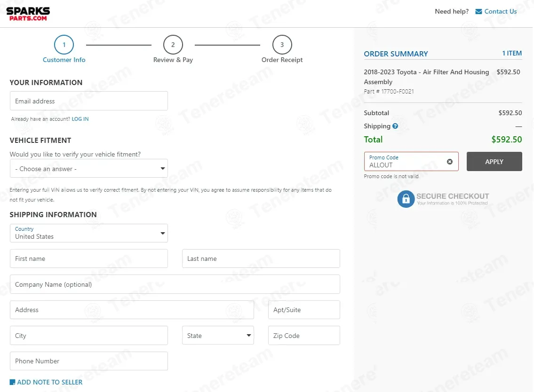The height and width of the screenshot is (392, 534).
Task: Click the Apt/Suite field
Action: (304, 310)
